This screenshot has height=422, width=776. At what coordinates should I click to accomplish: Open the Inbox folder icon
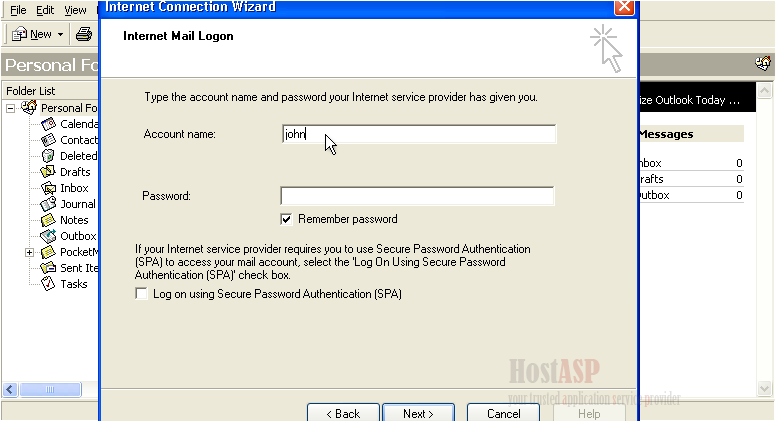(x=48, y=188)
